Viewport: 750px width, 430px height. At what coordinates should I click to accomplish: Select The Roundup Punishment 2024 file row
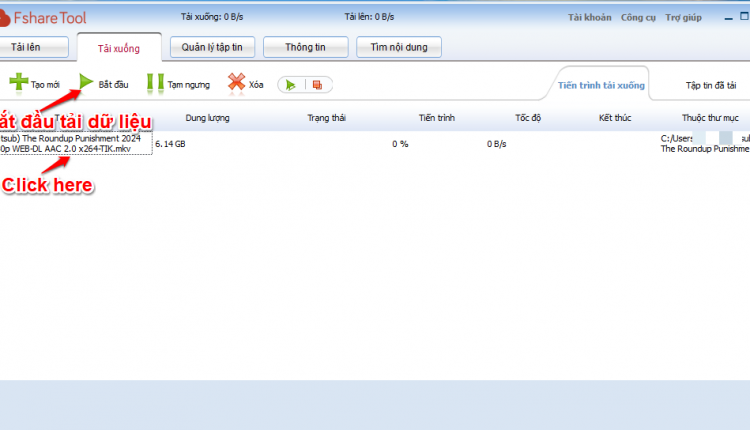tap(76, 143)
